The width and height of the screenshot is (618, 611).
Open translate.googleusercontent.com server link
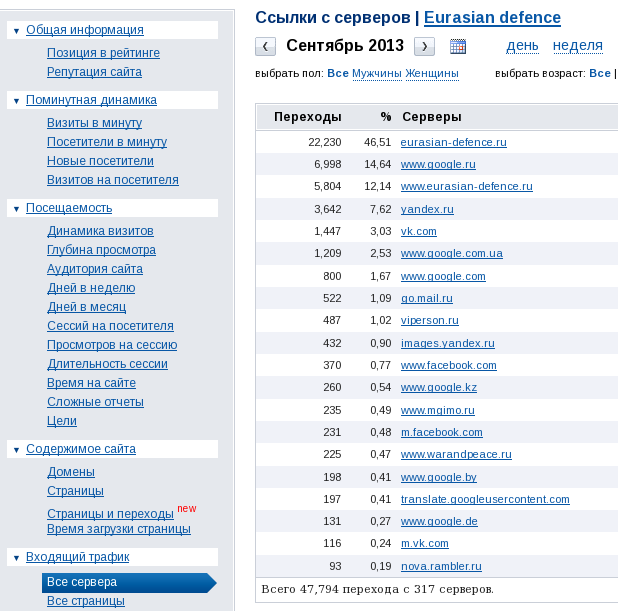point(485,499)
